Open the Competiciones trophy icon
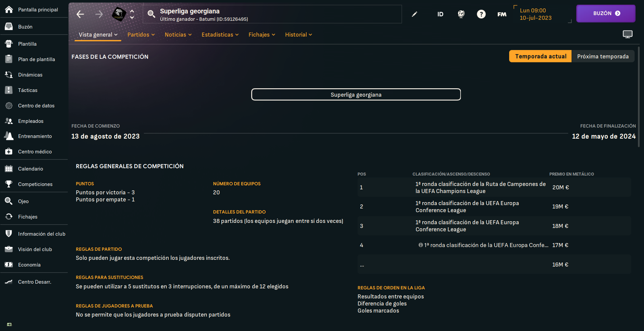This screenshot has width=644, height=331. coord(9,184)
